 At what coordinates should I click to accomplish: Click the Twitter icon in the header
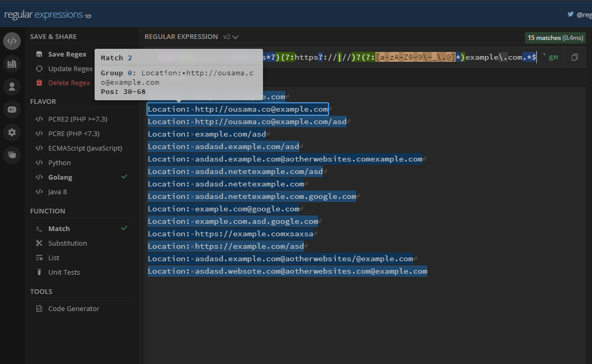tap(570, 15)
